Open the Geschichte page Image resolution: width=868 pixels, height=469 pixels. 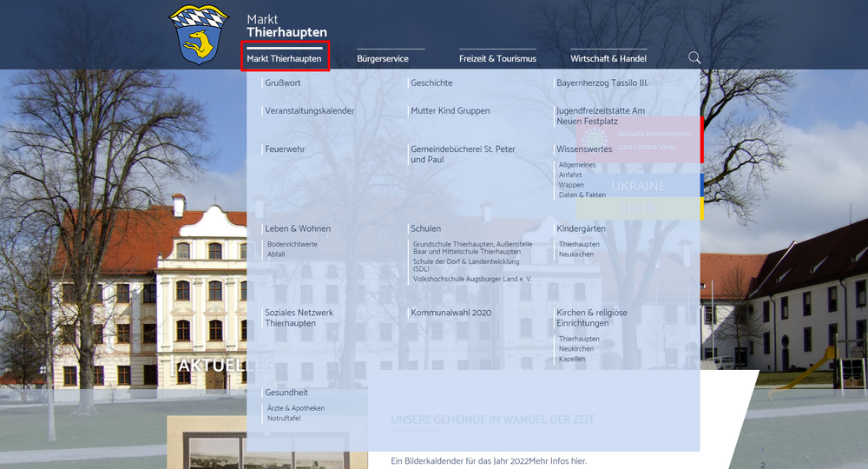[431, 83]
